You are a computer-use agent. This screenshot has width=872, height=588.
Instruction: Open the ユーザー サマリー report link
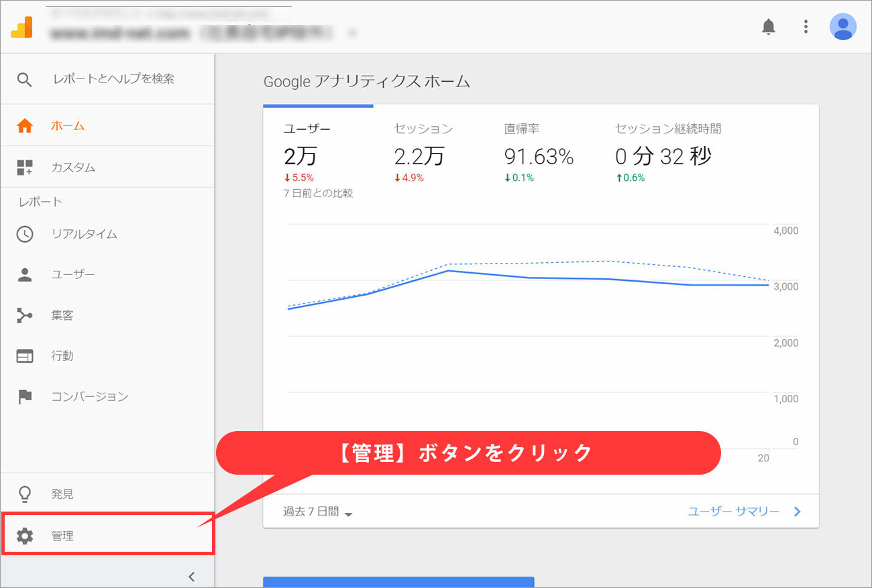point(734,512)
